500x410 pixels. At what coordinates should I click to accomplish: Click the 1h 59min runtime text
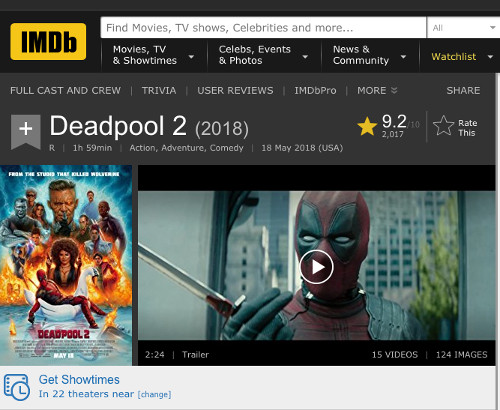[x=92, y=148]
